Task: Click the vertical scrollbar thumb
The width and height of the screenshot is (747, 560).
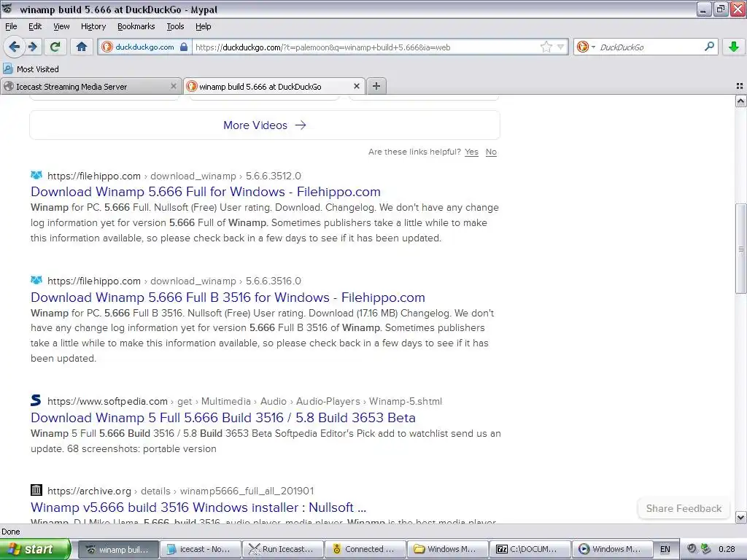Action: (x=740, y=249)
